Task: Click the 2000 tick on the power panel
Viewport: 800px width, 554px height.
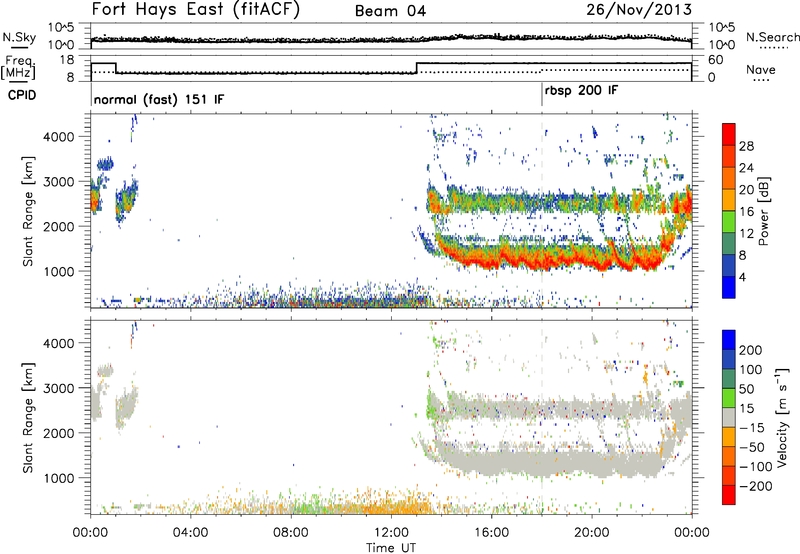Action: coord(59,226)
